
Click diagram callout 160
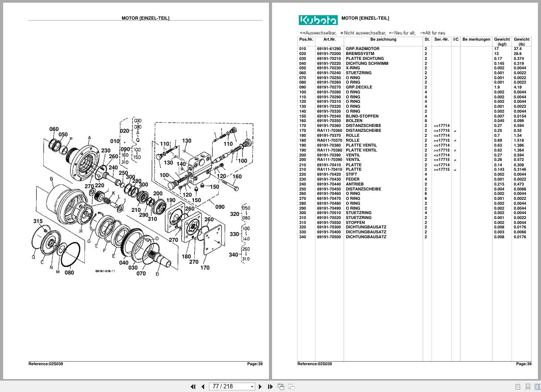point(237,177)
